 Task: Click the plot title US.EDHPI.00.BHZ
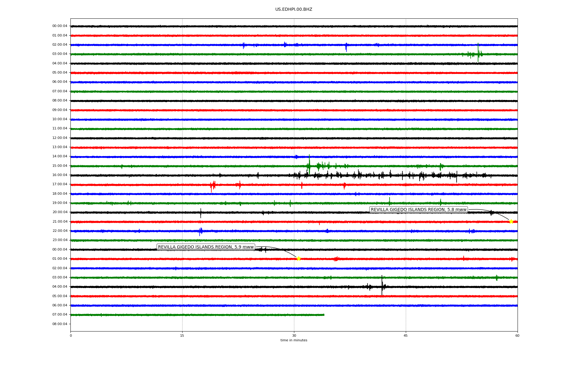tap(294, 10)
